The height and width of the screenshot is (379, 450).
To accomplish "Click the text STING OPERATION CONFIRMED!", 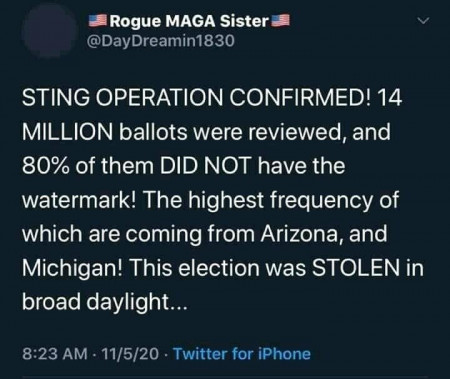I will pos(196,98).
